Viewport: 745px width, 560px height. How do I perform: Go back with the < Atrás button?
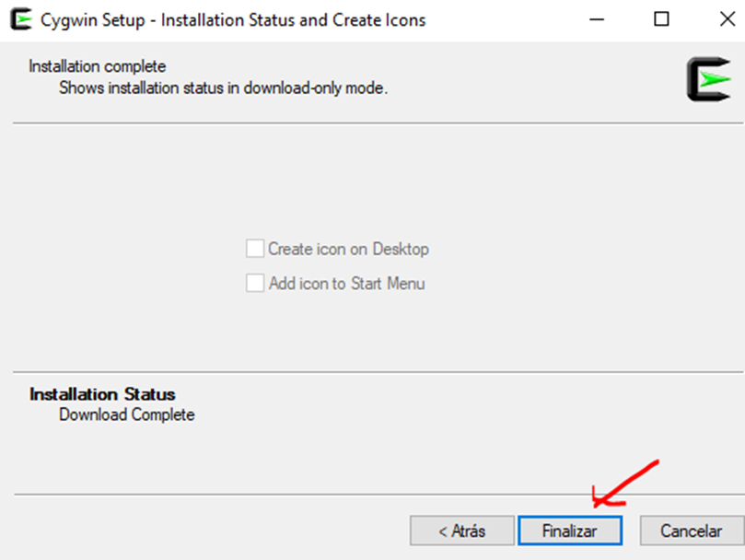coord(461,531)
